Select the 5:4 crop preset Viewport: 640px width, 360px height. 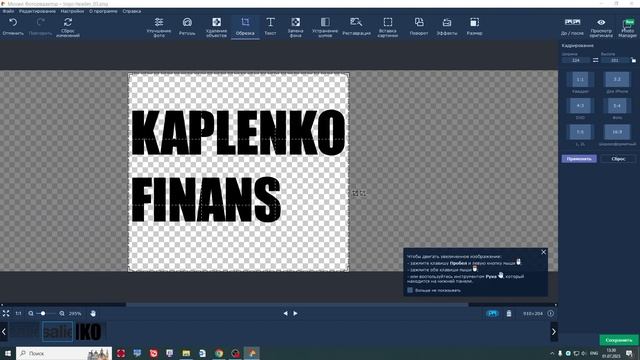coord(617,106)
